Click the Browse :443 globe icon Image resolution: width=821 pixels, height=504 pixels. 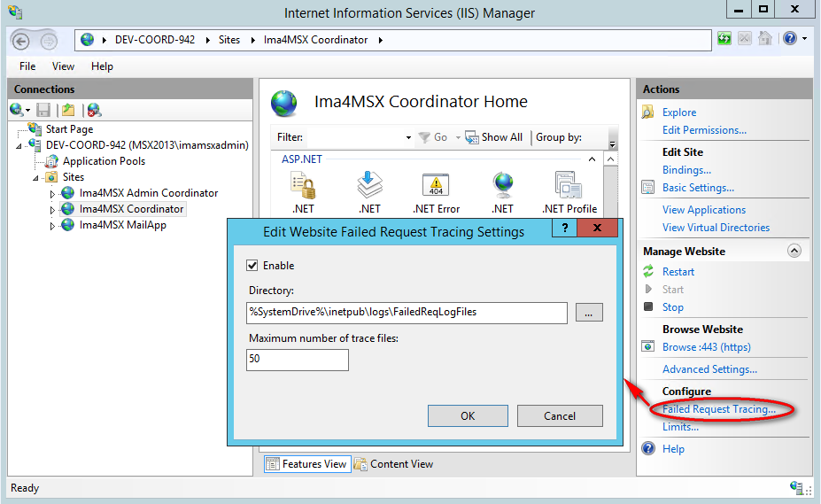648,346
